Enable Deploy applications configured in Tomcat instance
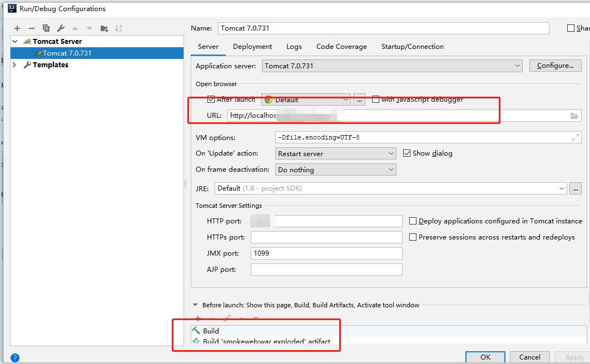 (413, 221)
